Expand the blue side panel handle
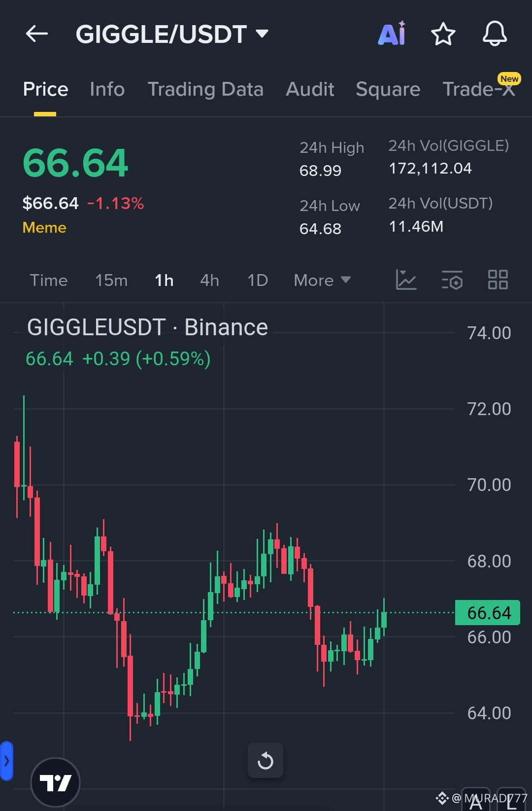 click(x=6, y=761)
